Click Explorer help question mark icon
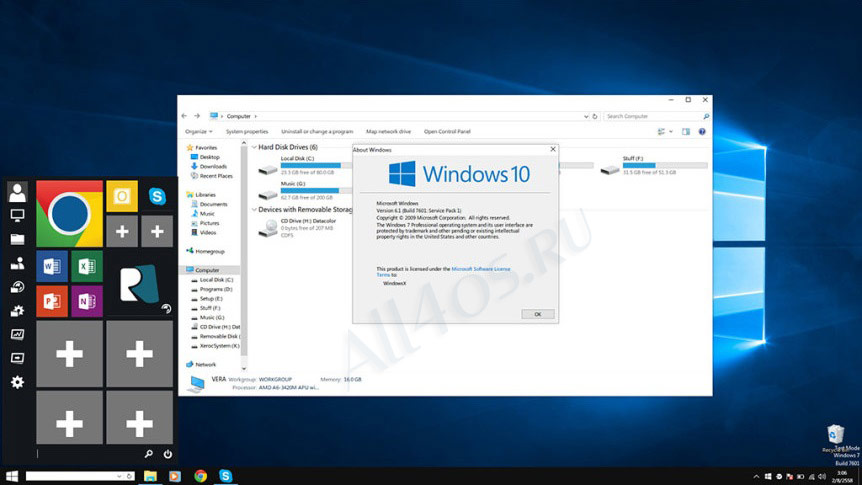The image size is (862, 485). [702, 131]
